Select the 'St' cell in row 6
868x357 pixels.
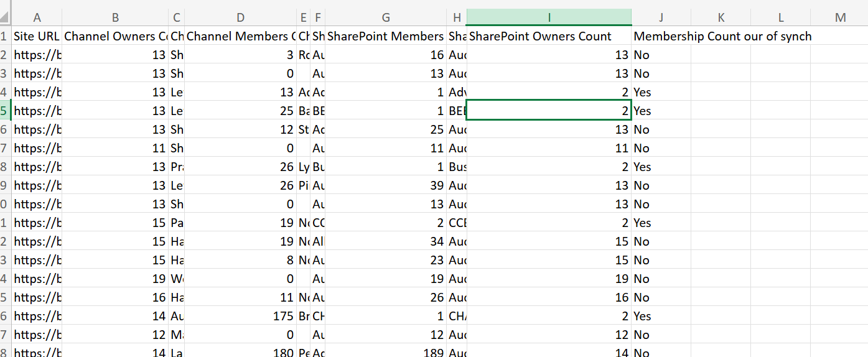coord(304,129)
